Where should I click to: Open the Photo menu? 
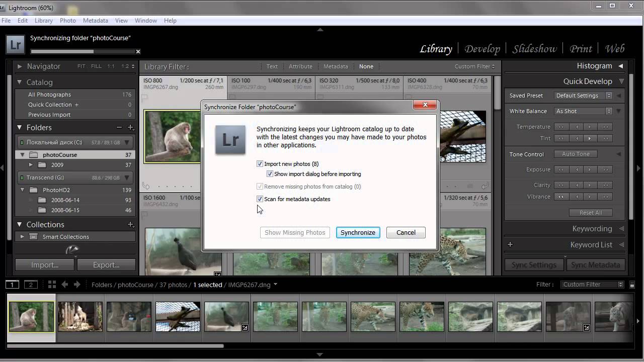coord(68,21)
